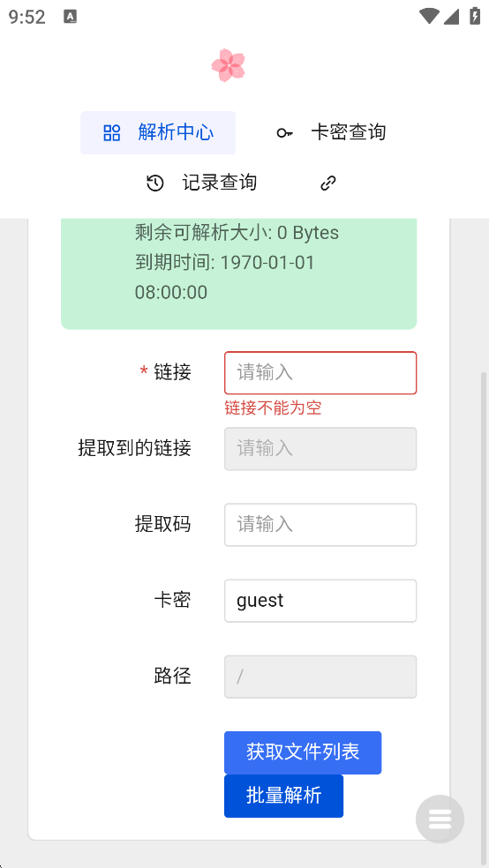The height and width of the screenshot is (868, 489).
Task: Click the 提取到的链接 disabled field
Action: [320, 449]
